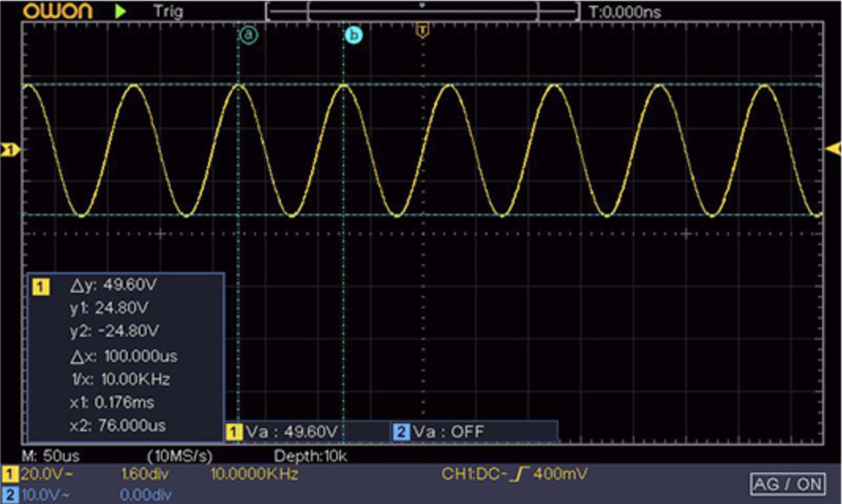Click the yellow channel 1 badge in cursor panel
Image resolution: width=842 pixels, height=504 pixels.
coord(40,286)
